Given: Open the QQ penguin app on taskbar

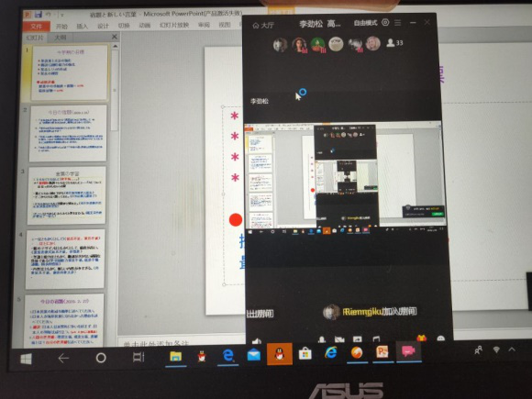Looking at the screenshot, I should click(280, 354).
